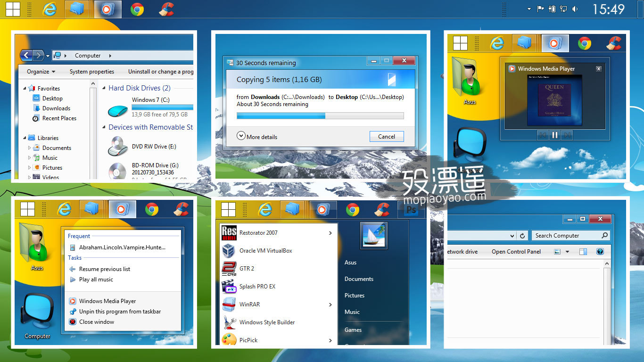Select the Windows 7 (C:) drive icon
The image size is (644, 362).
point(118,110)
